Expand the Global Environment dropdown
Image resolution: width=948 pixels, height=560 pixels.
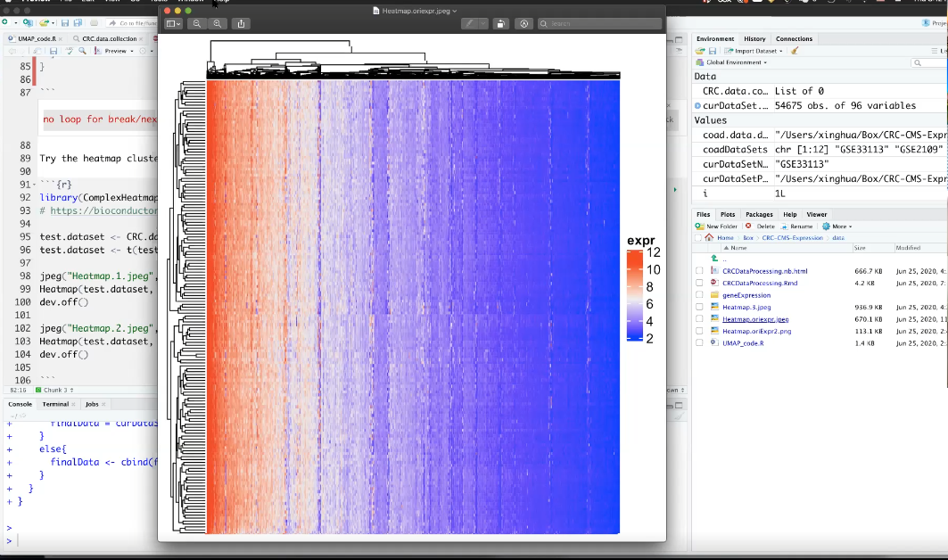click(736, 62)
